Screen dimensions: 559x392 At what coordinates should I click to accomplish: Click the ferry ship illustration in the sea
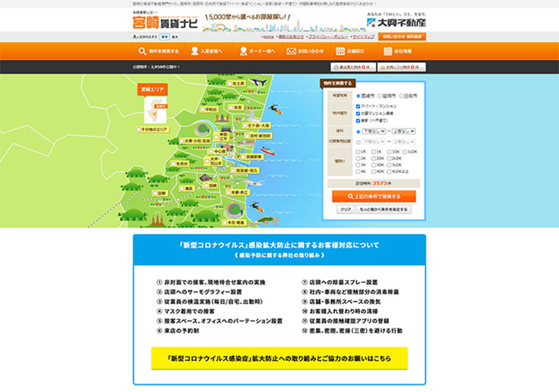(x=268, y=151)
